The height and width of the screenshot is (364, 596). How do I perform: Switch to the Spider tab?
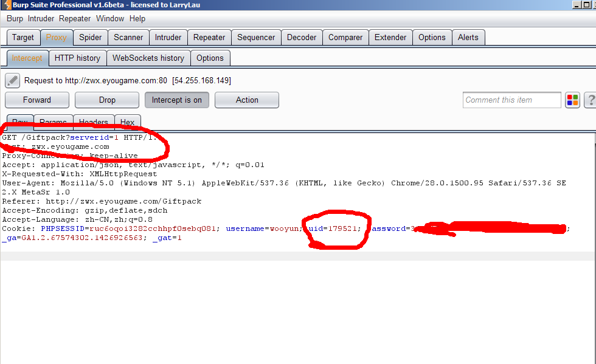tap(91, 37)
